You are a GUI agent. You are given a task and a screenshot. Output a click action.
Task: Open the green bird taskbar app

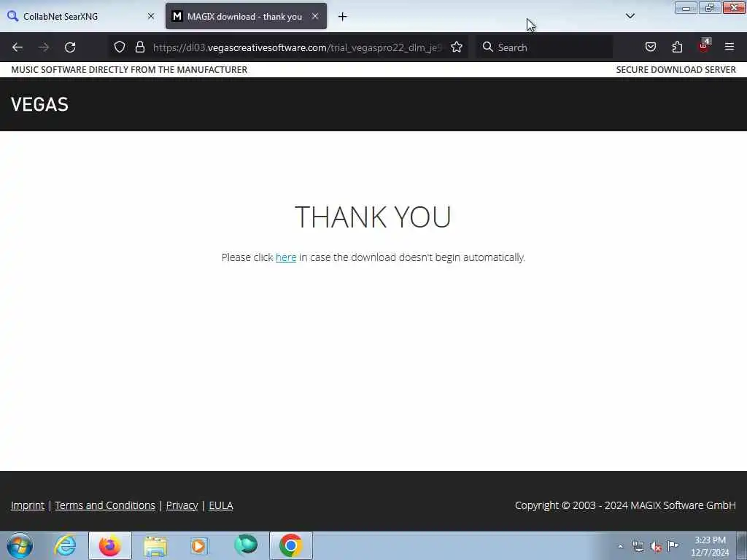[x=246, y=545]
